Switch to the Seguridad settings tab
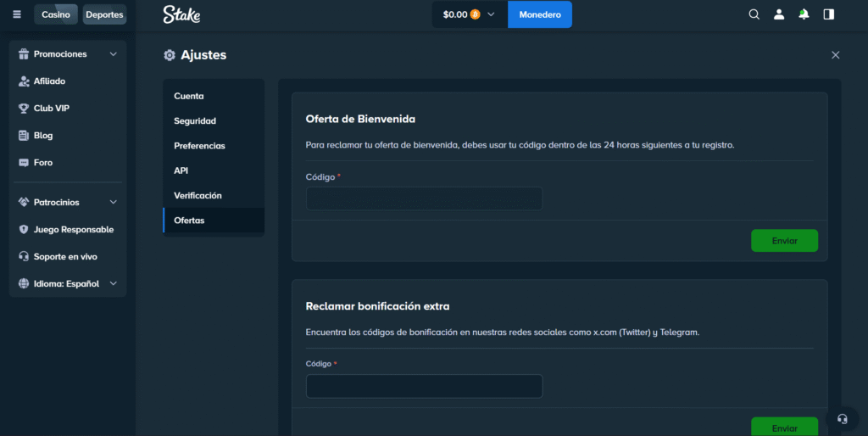 (195, 121)
